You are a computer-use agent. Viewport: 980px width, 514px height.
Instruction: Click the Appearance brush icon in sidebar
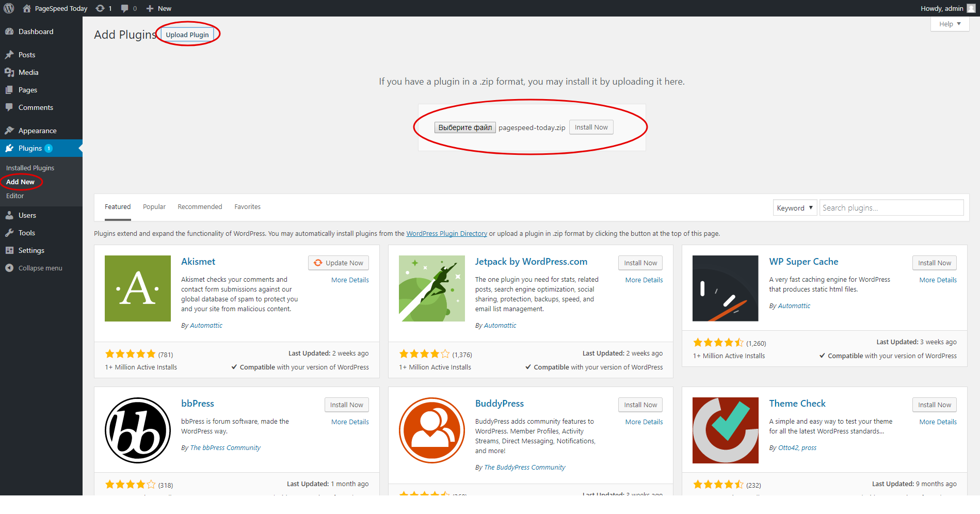coord(9,131)
